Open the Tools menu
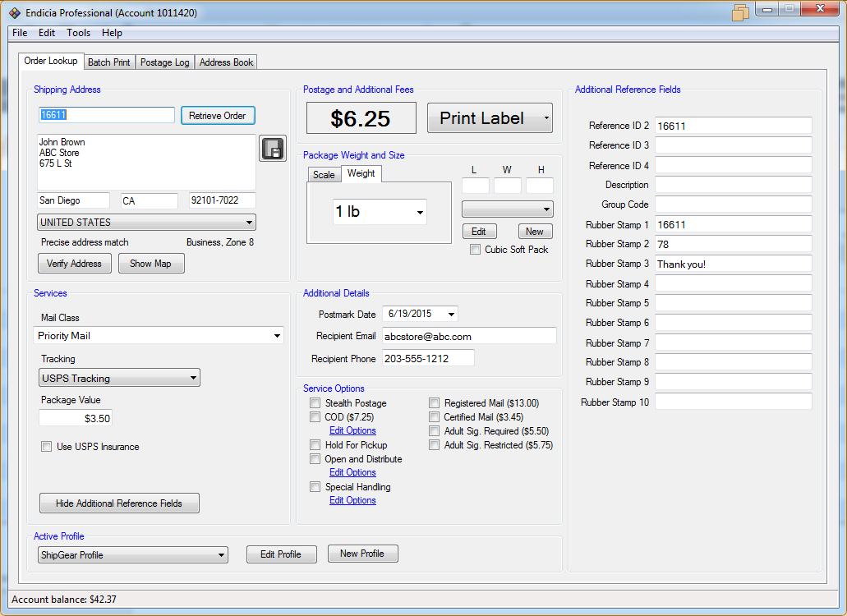The height and width of the screenshot is (616, 847). [x=78, y=33]
